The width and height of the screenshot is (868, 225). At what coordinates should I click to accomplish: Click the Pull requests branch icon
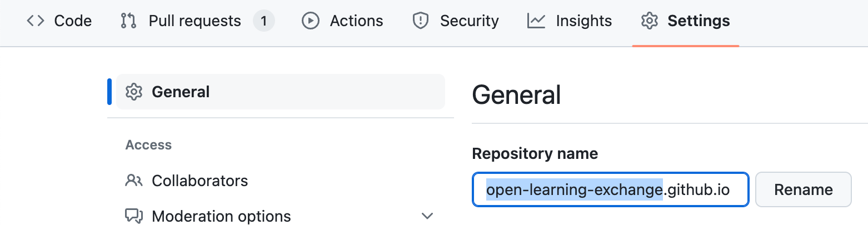[128, 21]
